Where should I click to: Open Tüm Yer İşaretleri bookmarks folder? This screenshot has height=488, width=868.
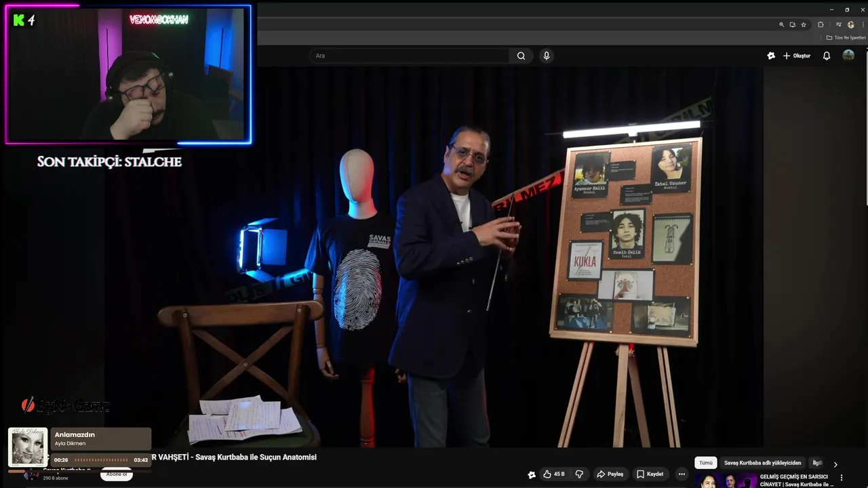[x=846, y=38]
